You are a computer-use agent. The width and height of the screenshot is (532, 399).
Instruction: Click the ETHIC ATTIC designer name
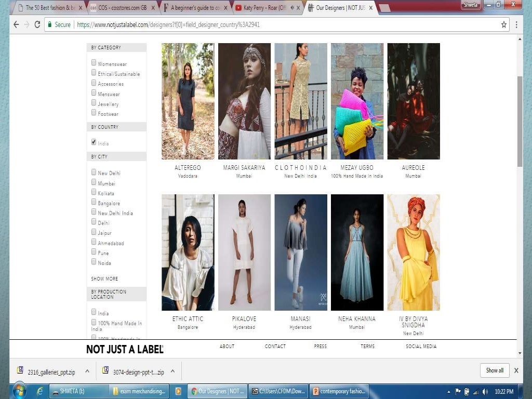pos(188,319)
